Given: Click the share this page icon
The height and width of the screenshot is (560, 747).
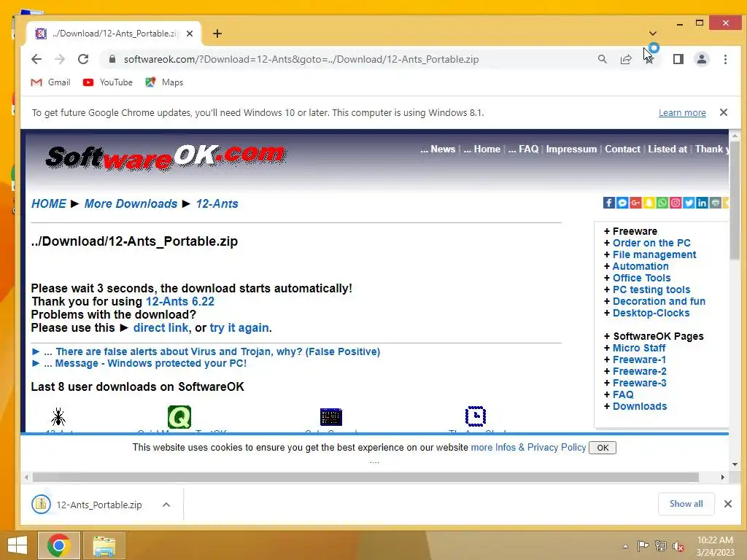Looking at the screenshot, I should pyautogui.click(x=626, y=59).
